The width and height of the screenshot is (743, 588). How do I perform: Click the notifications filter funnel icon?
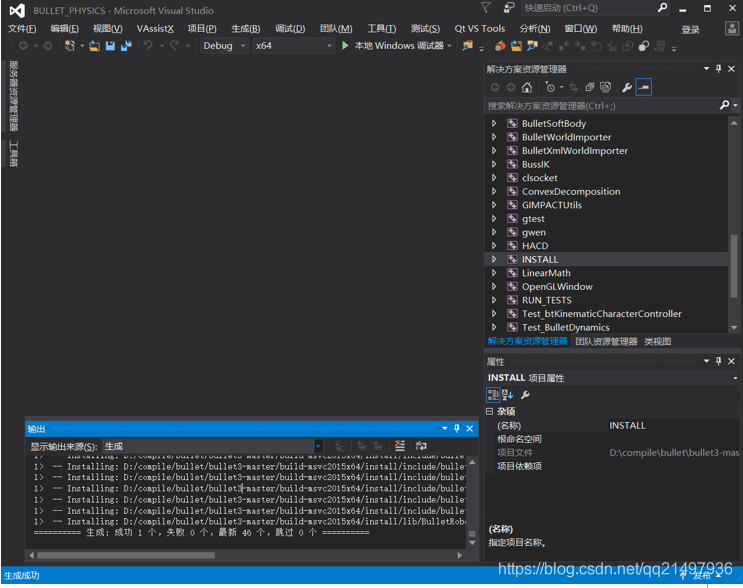point(486,8)
